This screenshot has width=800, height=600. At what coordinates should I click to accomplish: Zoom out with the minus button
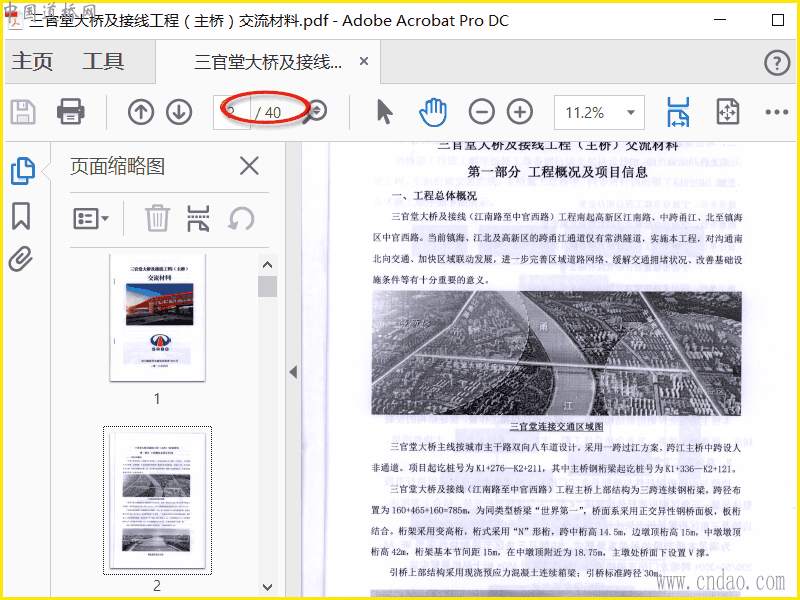pos(482,112)
